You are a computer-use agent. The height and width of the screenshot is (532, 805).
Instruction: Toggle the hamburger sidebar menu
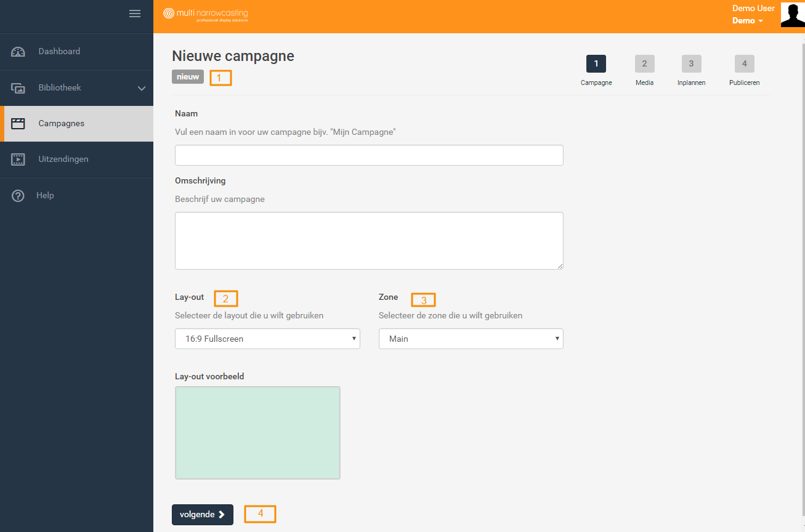point(135,14)
